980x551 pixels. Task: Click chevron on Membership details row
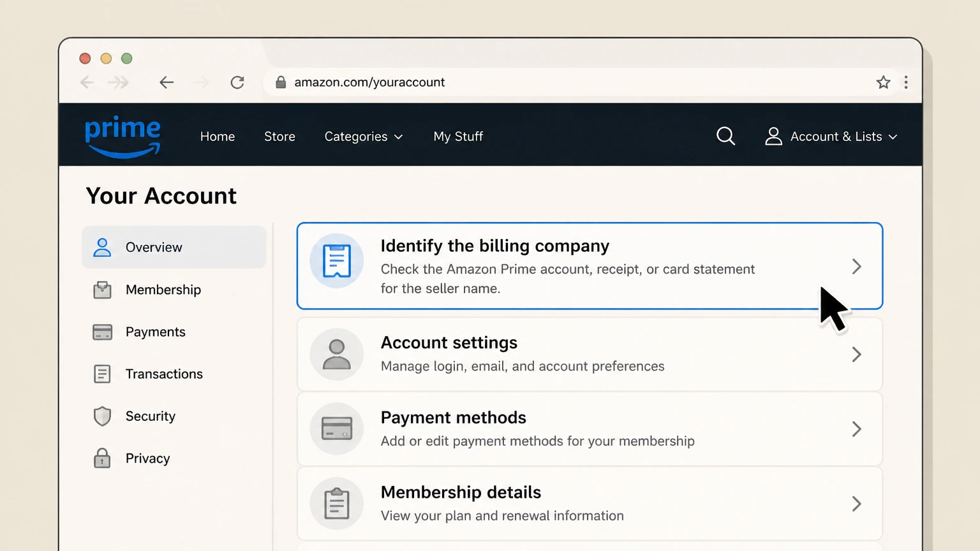(x=857, y=504)
